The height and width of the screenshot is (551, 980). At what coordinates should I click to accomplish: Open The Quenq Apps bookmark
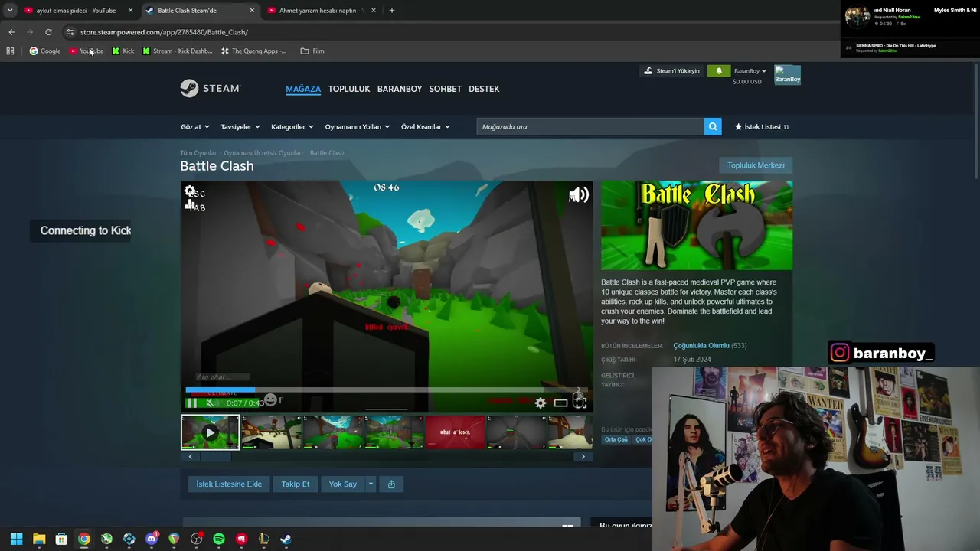pyautogui.click(x=253, y=51)
